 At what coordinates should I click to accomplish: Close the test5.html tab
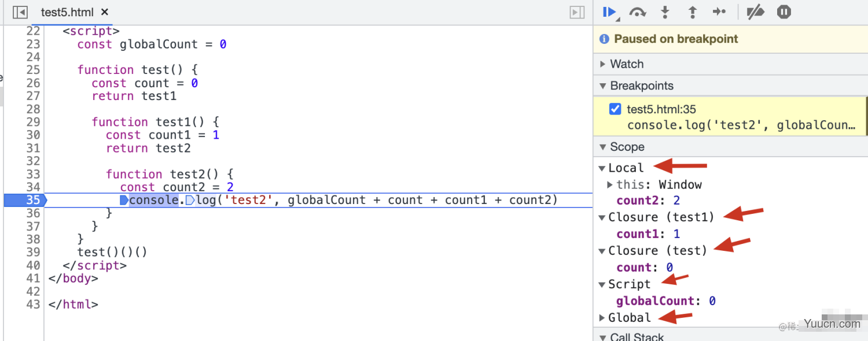pos(104,12)
